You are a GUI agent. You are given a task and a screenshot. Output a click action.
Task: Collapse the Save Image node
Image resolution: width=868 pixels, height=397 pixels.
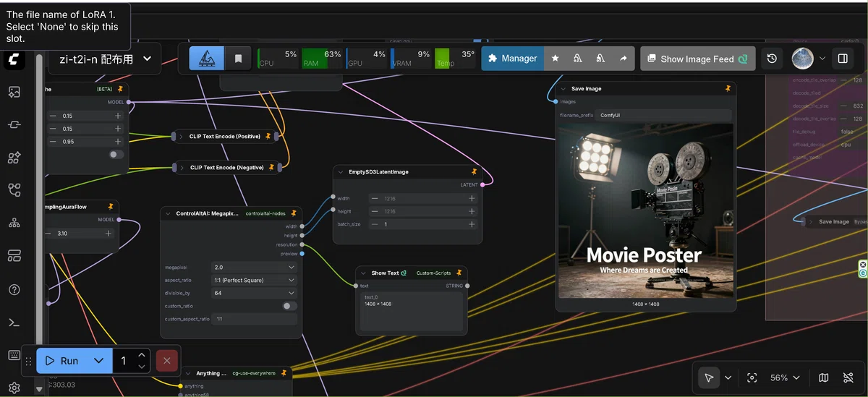563,89
